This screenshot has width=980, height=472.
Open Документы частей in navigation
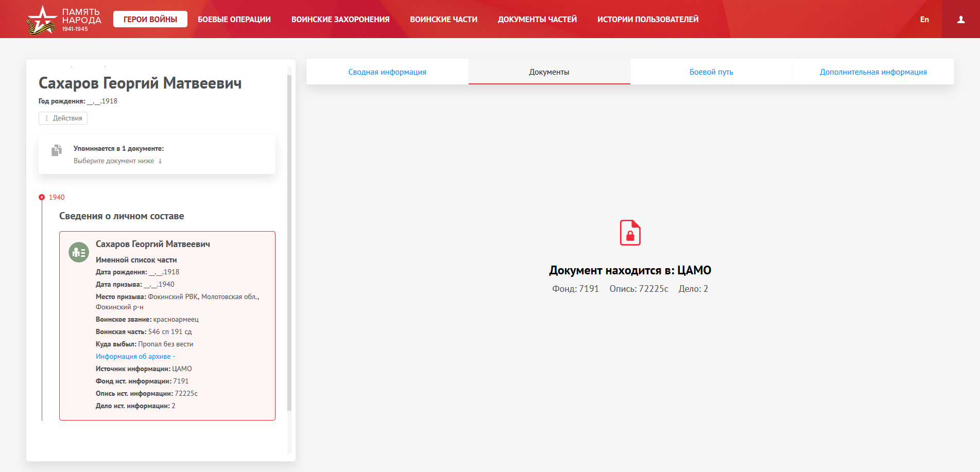(x=537, y=20)
